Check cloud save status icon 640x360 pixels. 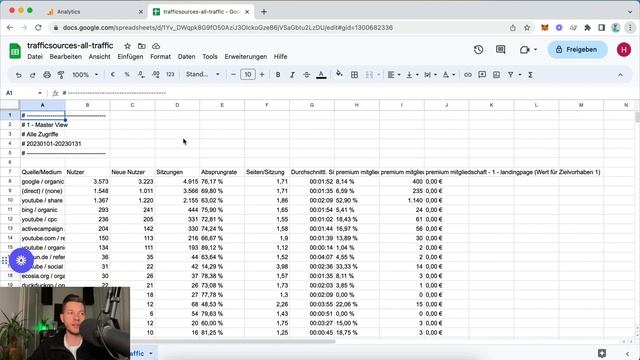(x=156, y=46)
